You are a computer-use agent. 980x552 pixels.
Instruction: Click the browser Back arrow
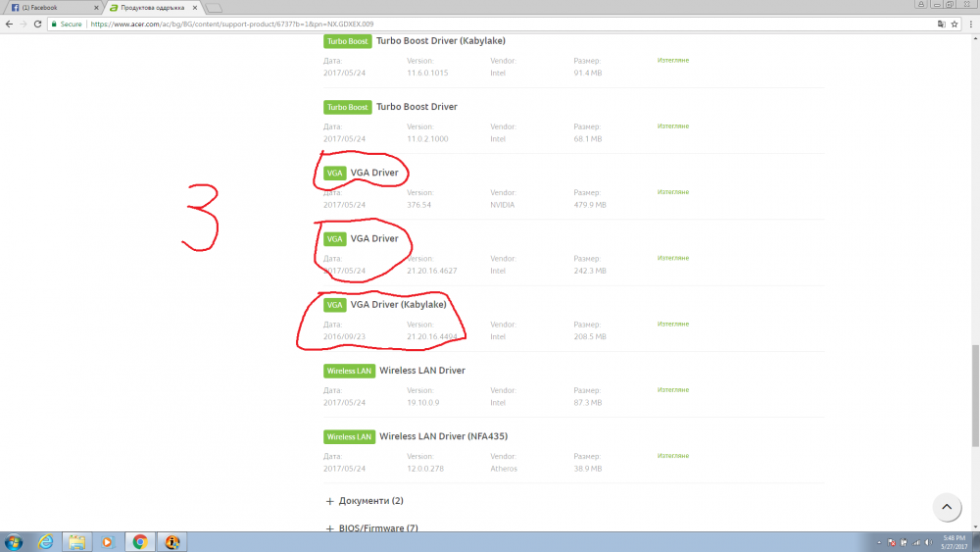pyautogui.click(x=9, y=24)
